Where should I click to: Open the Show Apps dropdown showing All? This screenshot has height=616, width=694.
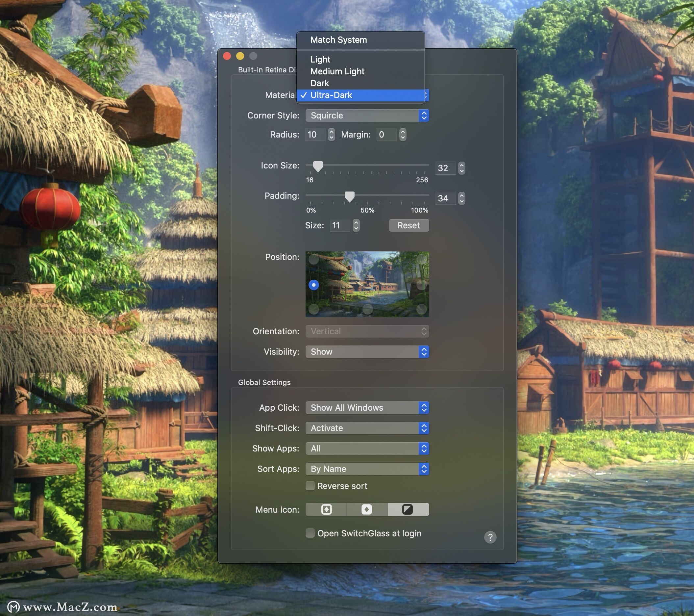point(367,449)
